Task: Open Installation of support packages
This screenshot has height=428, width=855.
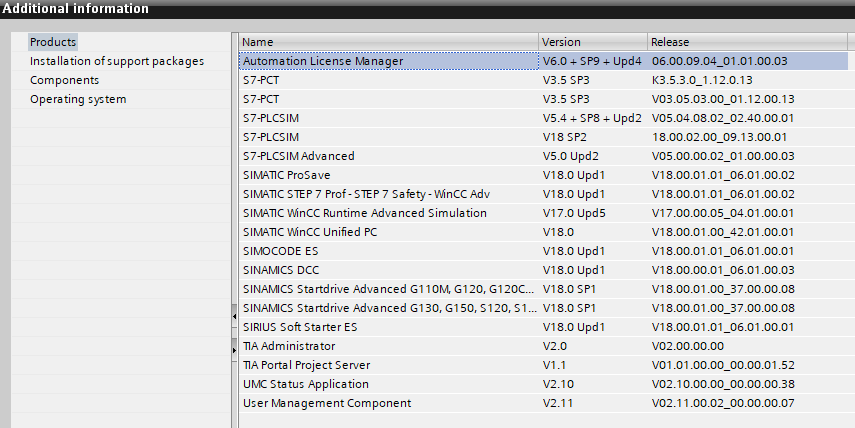Action: point(117,61)
